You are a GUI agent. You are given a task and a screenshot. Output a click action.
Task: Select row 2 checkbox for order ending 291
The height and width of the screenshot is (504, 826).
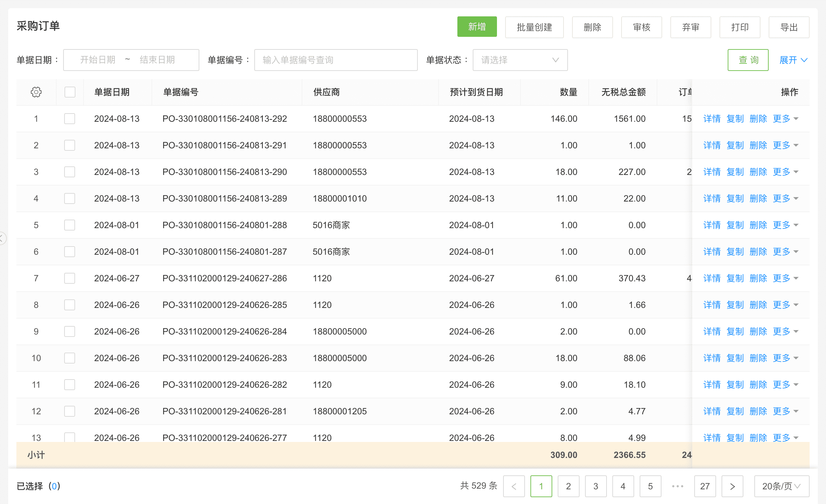[70, 145]
